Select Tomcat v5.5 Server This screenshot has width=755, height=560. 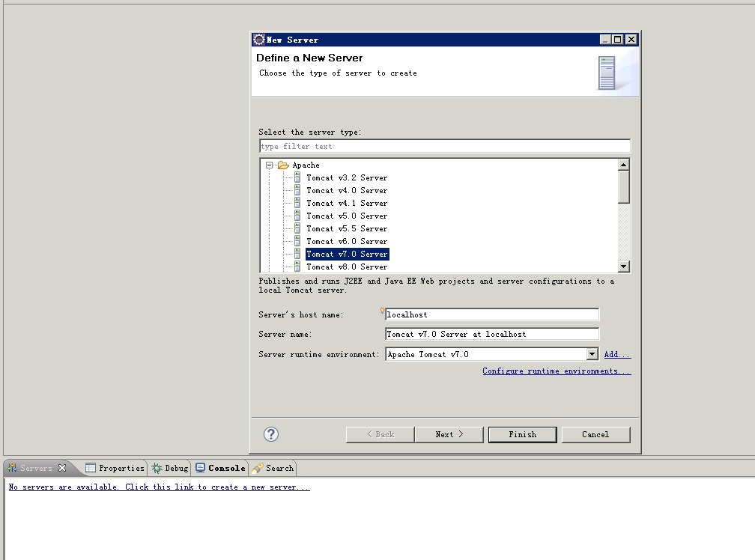[x=347, y=228]
